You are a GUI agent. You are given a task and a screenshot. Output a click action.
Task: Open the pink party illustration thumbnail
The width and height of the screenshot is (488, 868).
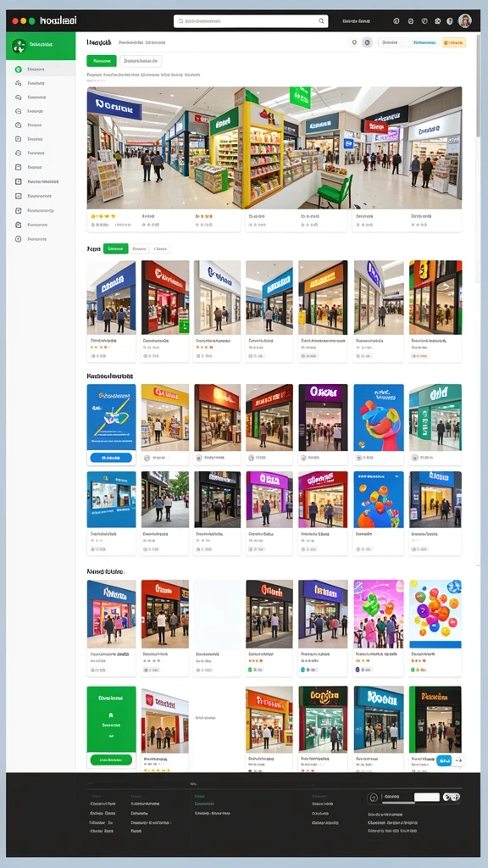click(379, 614)
